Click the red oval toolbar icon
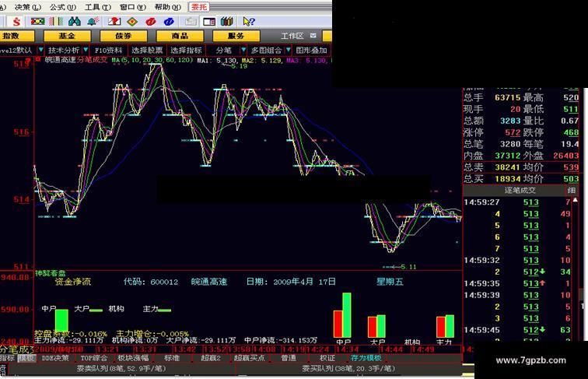This screenshot has width=588, height=379. pos(151,22)
